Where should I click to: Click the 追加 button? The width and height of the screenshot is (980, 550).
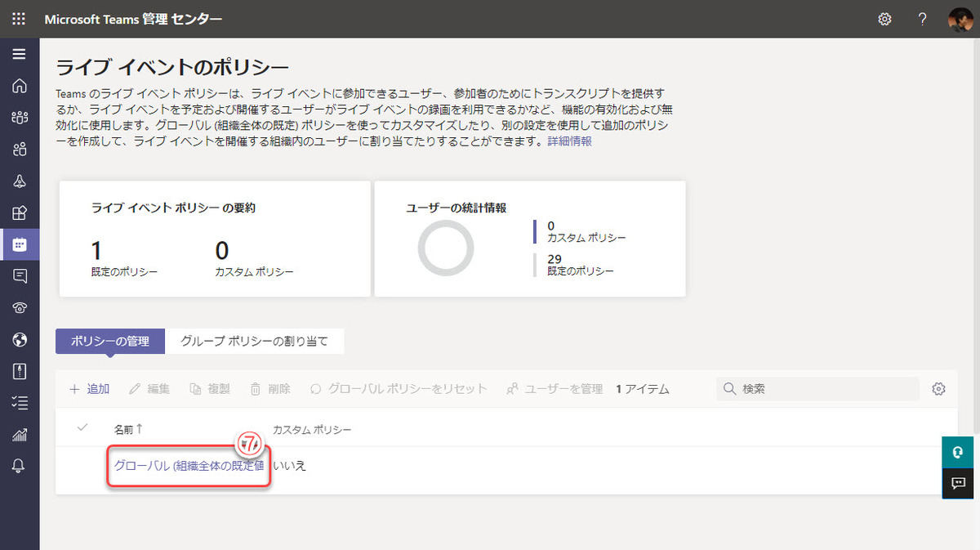(x=89, y=389)
